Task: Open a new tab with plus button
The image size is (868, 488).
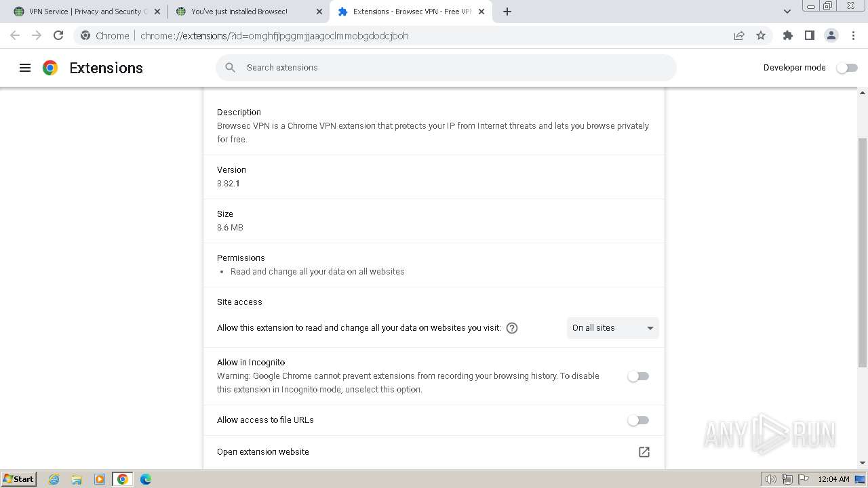Action: coord(507,12)
